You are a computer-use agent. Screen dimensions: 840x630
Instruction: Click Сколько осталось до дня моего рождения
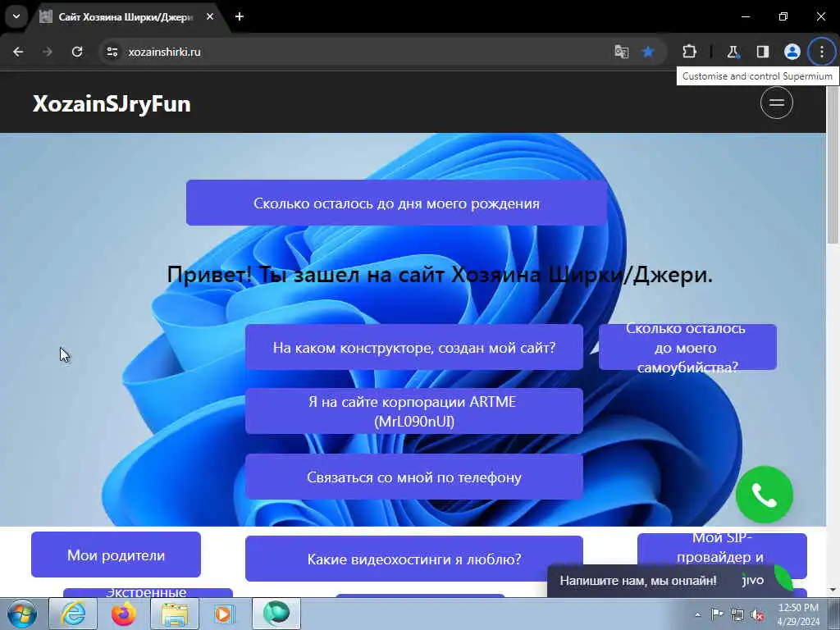(396, 203)
